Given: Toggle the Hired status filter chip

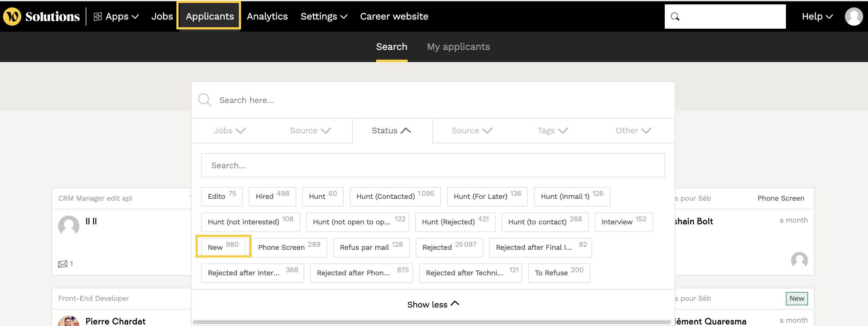Looking at the screenshot, I should (272, 196).
